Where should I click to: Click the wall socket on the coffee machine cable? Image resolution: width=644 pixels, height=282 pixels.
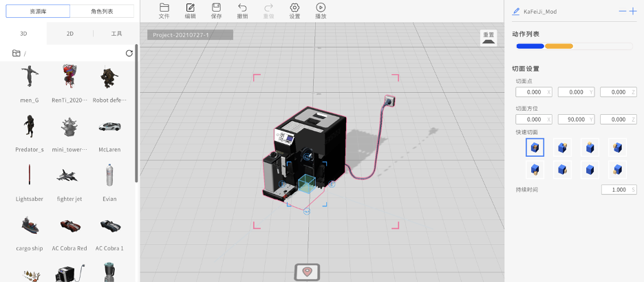tap(389, 100)
